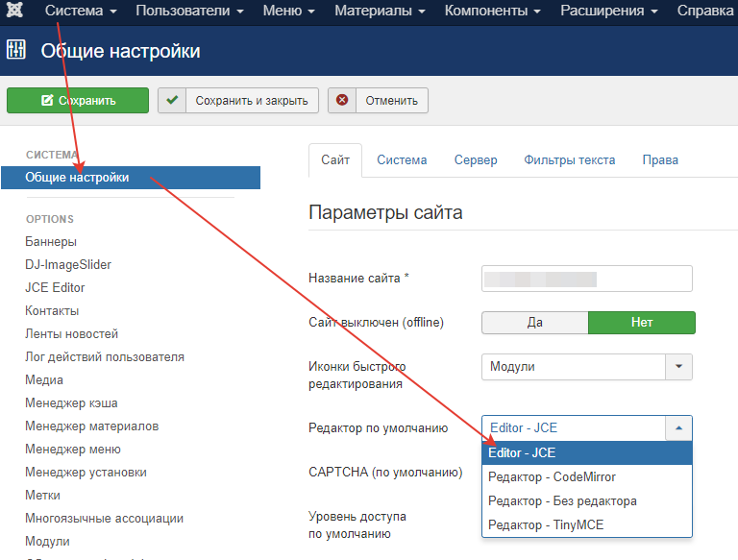The height and width of the screenshot is (560, 738).
Task: Select Редактор - CodeMirror option
Action: (552, 476)
